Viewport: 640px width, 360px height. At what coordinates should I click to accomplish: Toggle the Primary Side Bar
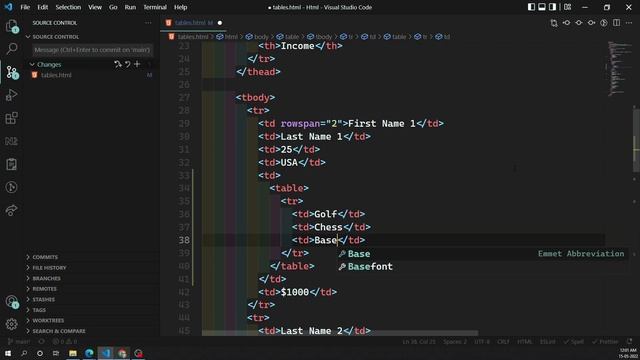click(531, 7)
